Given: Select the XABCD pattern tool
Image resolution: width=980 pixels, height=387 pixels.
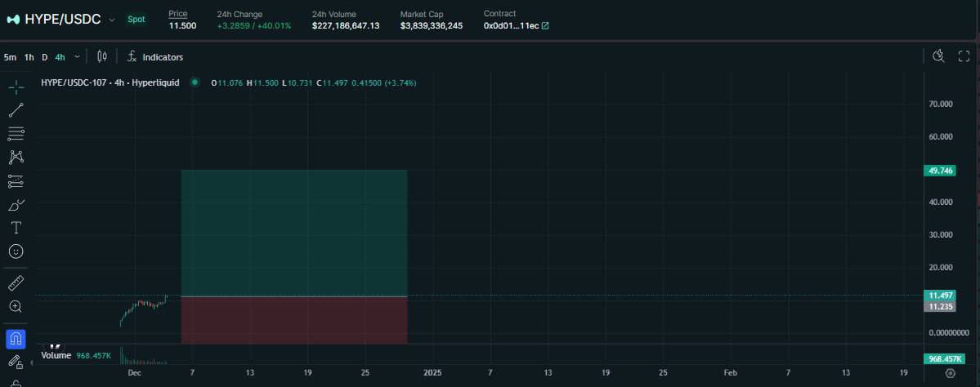Looking at the screenshot, I should (16, 157).
